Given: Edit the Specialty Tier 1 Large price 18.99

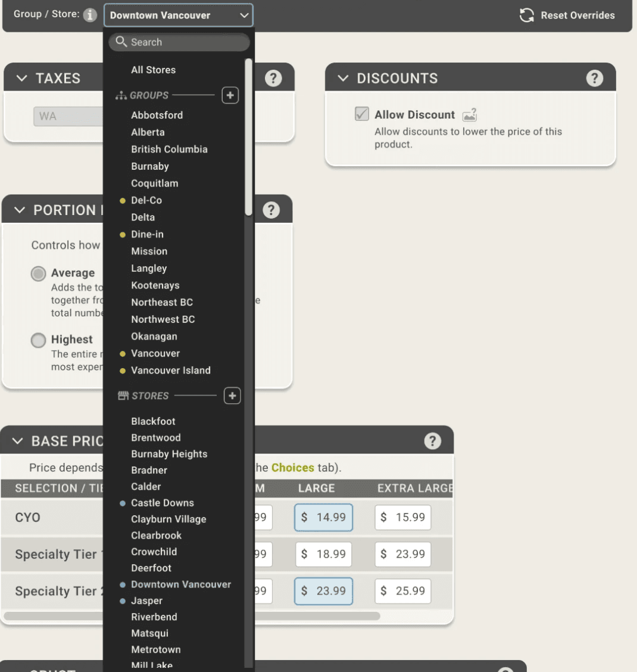Looking at the screenshot, I should [323, 554].
